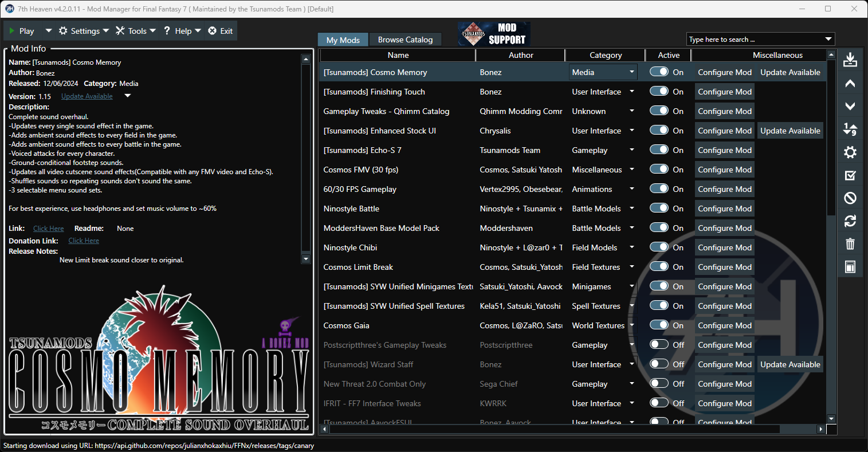
Task: Sort by the Name column header
Action: pyautogui.click(x=398, y=55)
